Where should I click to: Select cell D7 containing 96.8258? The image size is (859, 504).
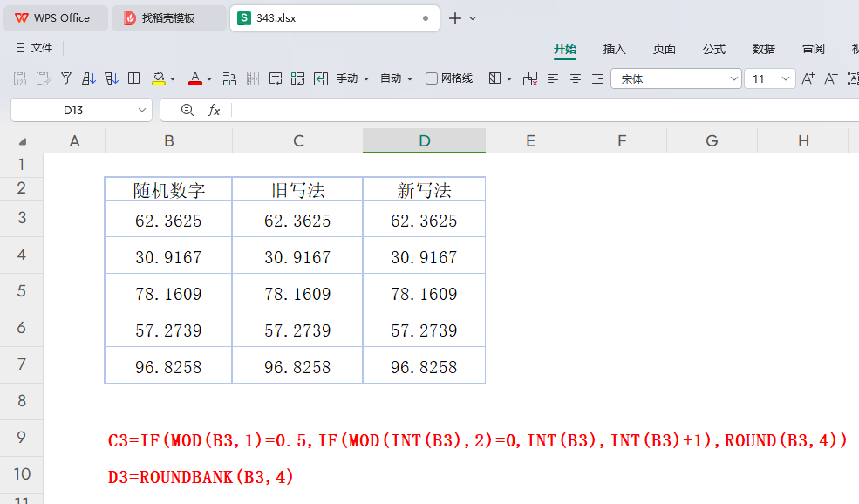click(424, 366)
